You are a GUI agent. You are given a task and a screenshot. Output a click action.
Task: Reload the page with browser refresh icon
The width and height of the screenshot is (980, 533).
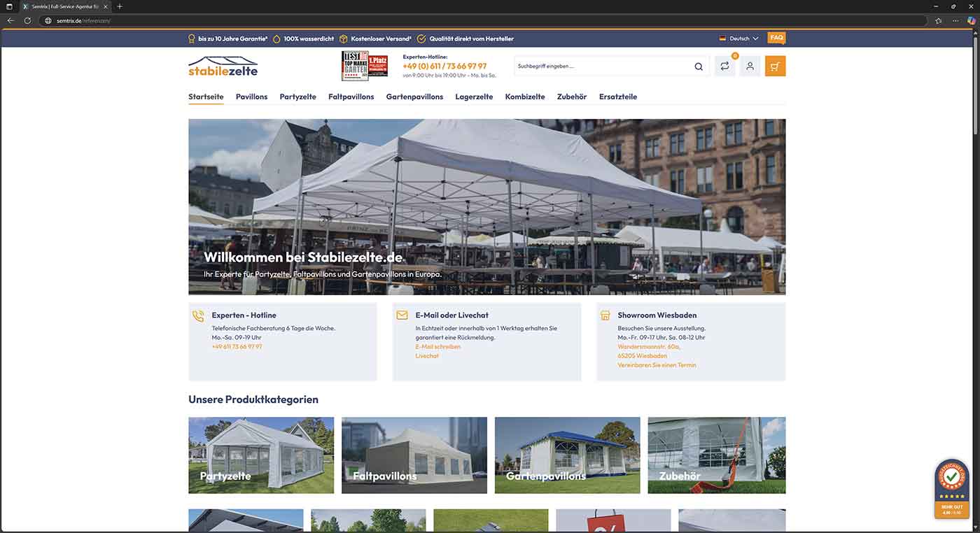pos(27,20)
